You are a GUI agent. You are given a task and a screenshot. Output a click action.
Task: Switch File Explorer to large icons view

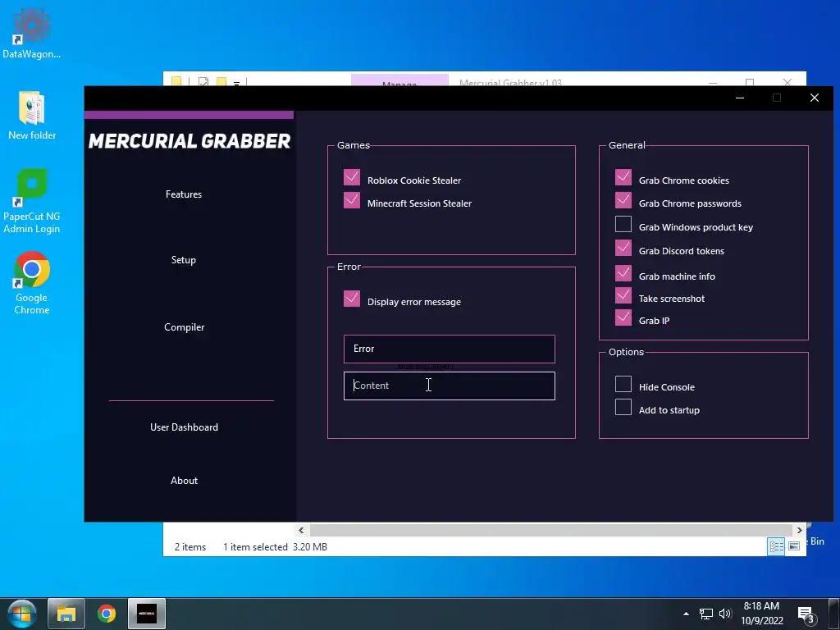[794, 546]
